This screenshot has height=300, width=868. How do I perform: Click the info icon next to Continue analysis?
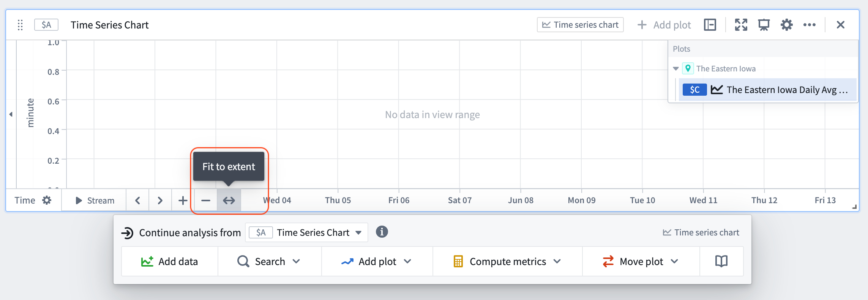(x=382, y=232)
